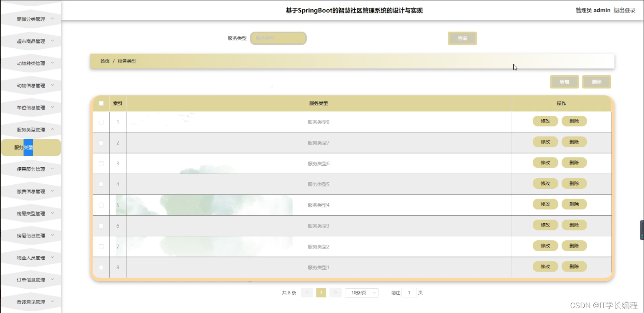This screenshot has height=313, width=644.
Task: Select page 1 in pagination
Action: 321,293
